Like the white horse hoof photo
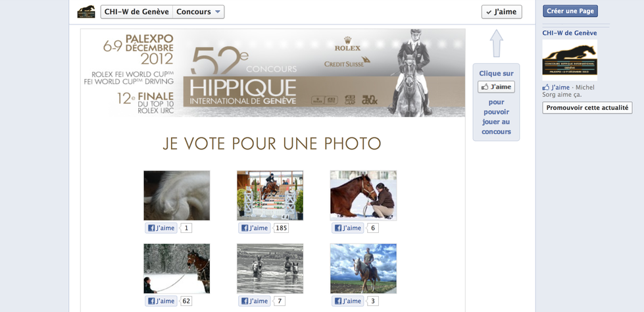 click(x=161, y=228)
